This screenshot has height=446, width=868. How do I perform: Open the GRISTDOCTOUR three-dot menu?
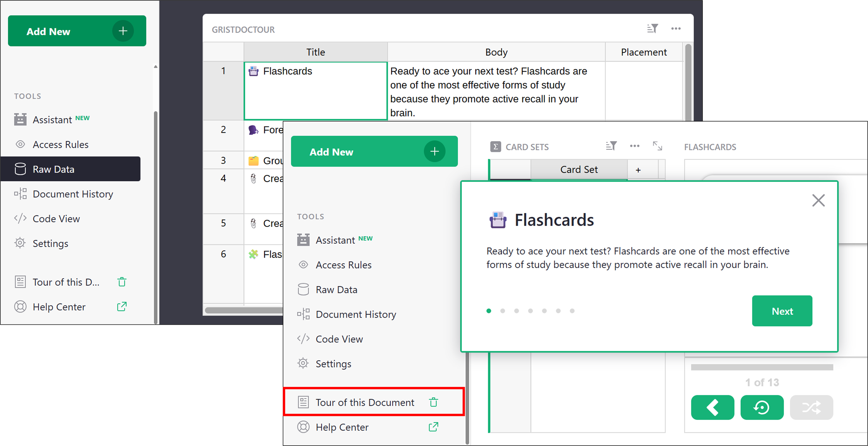pos(676,29)
